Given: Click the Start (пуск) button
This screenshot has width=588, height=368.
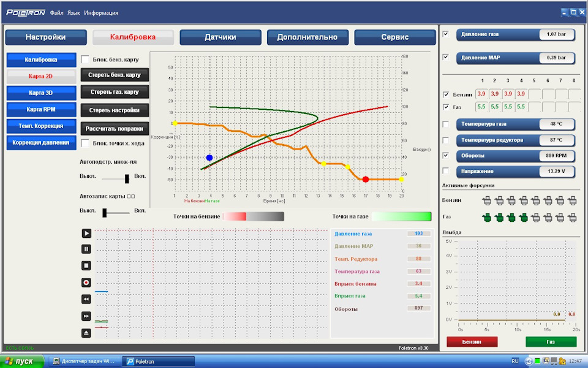Looking at the screenshot, I should click(x=22, y=361).
